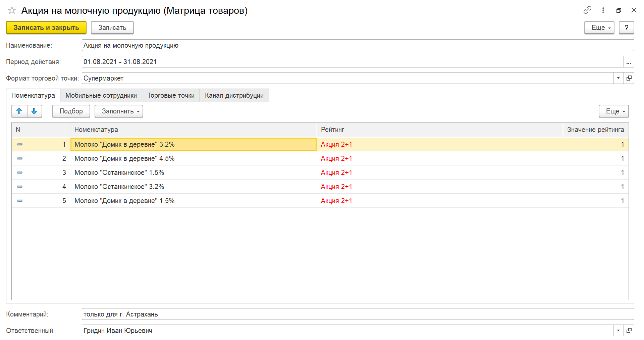Viewport: 644px width, 340px height.
Task: Restore window size using title bar icon
Action: pos(619,10)
